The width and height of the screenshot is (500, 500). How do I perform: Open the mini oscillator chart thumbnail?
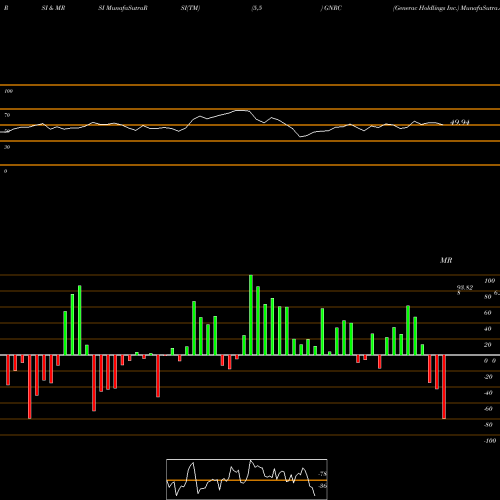coord(247,479)
